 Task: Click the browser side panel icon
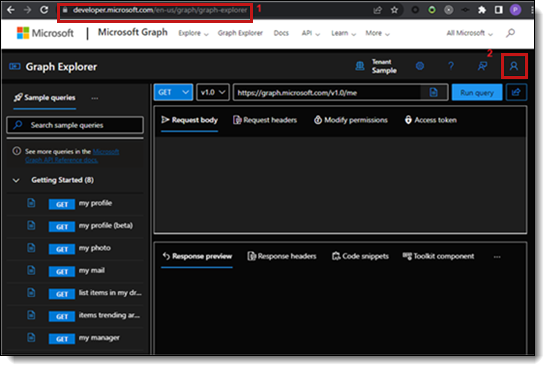pos(498,10)
